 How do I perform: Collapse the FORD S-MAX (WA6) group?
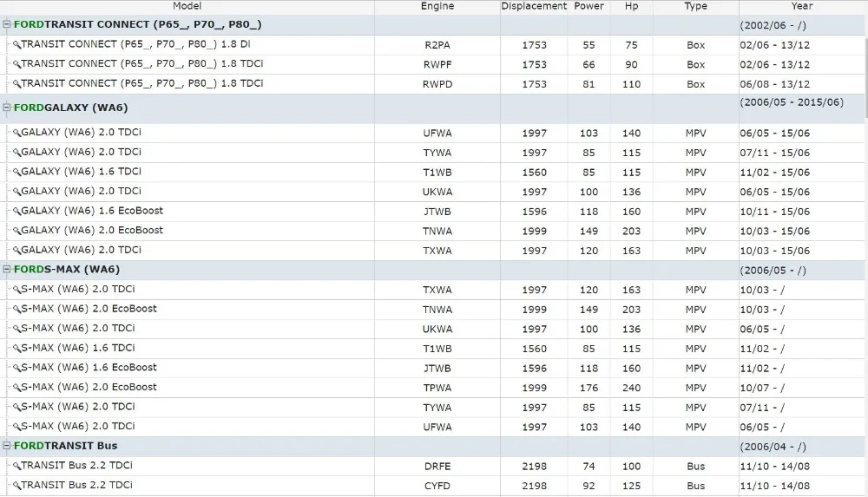point(7,270)
